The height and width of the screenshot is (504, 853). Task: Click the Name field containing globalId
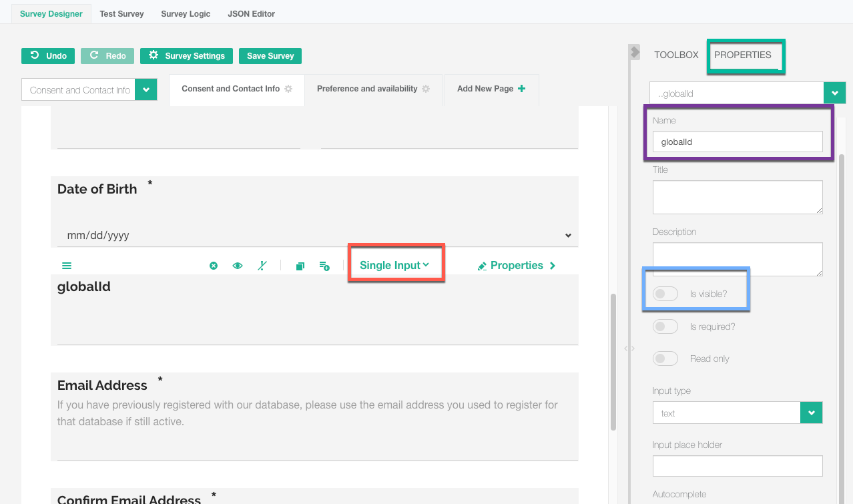tap(738, 142)
